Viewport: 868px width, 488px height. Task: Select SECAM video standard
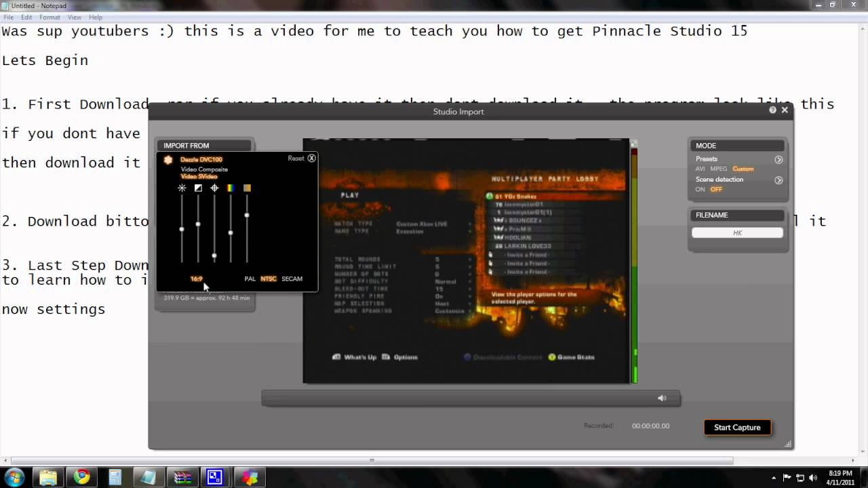coord(292,279)
